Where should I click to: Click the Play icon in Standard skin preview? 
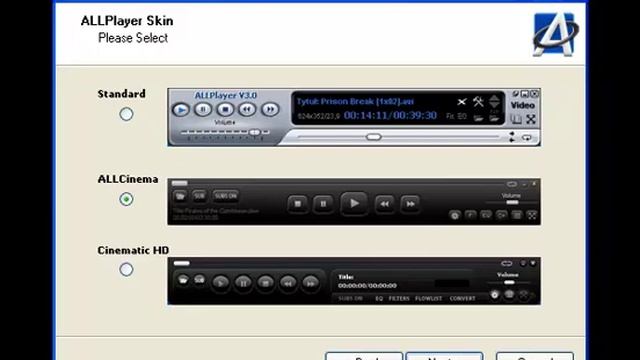[181, 110]
